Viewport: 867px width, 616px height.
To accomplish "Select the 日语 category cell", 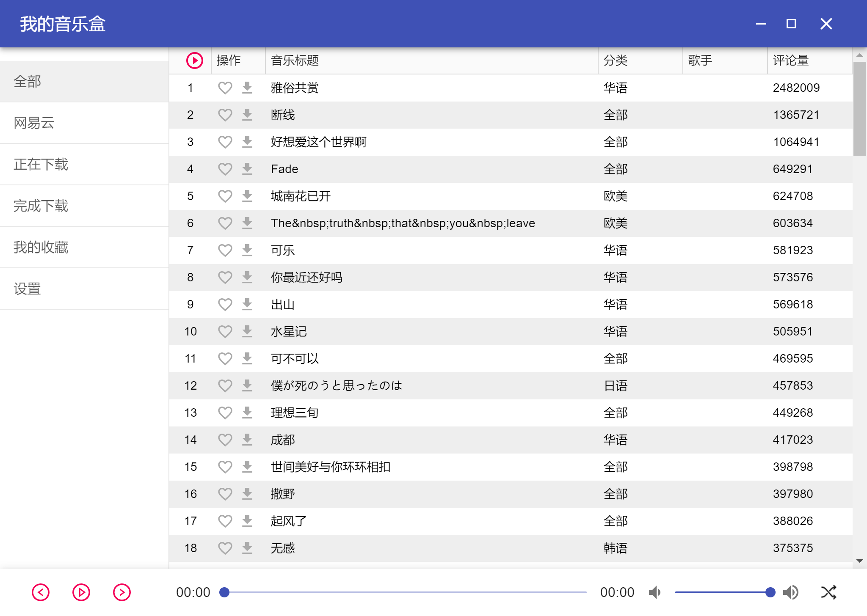I will click(x=616, y=385).
